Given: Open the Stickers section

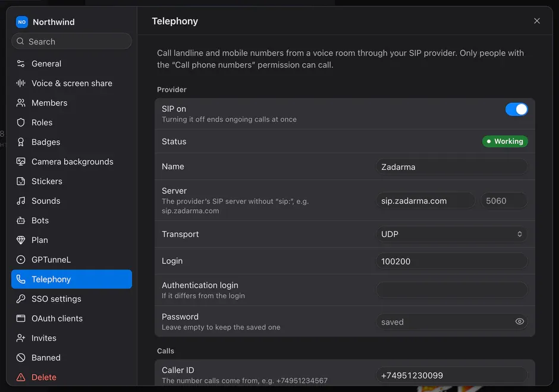Looking at the screenshot, I should [71, 181].
